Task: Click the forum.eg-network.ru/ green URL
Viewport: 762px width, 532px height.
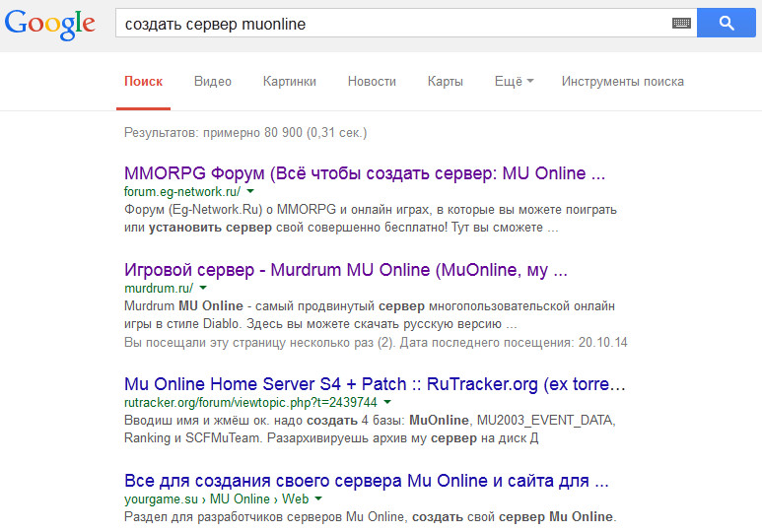Action: [x=182, y=191]
